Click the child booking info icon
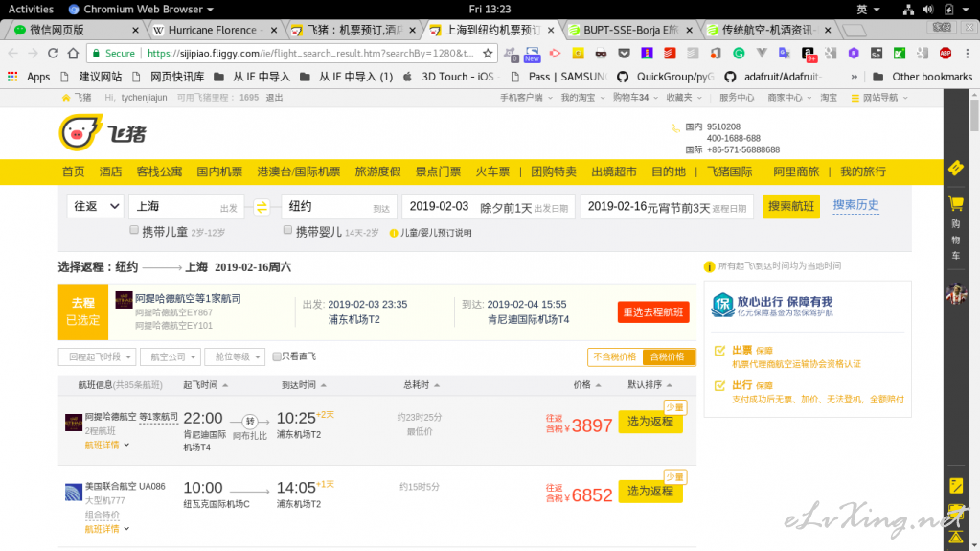Screen dimensions: 980x551 (393, 233)
